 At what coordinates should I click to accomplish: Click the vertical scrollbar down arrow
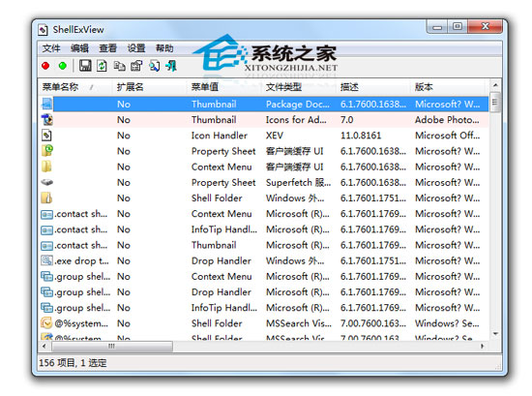495,334
